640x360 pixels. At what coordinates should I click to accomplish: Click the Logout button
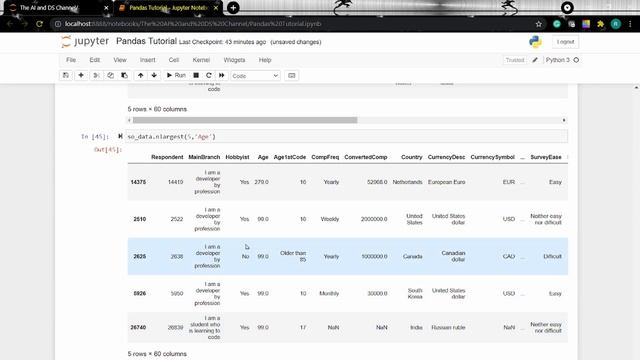565,42
